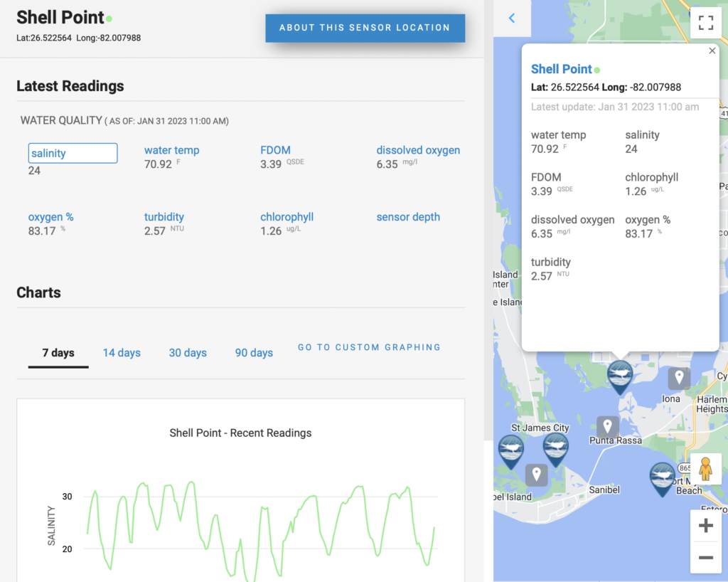Enter fullscreen map view
Image resolution: width=728 pixels, height=582 pixels.
pos(705,22)
